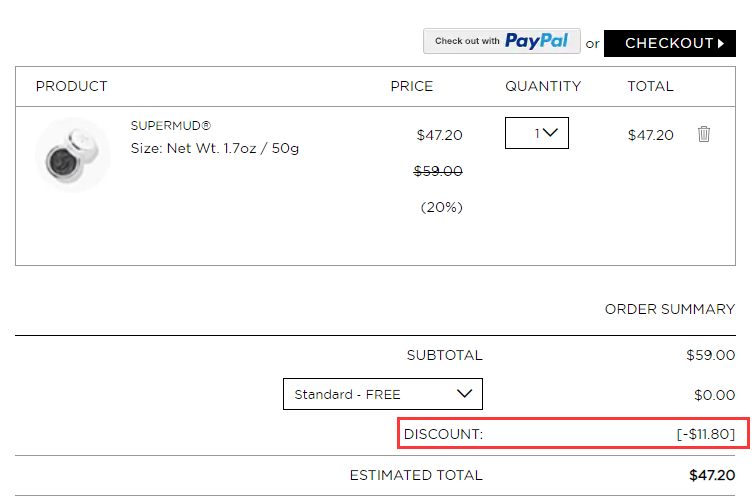756x501 pixels.
Task: Click the Size Net Wt. 1.7oz text
Action: 215,148
